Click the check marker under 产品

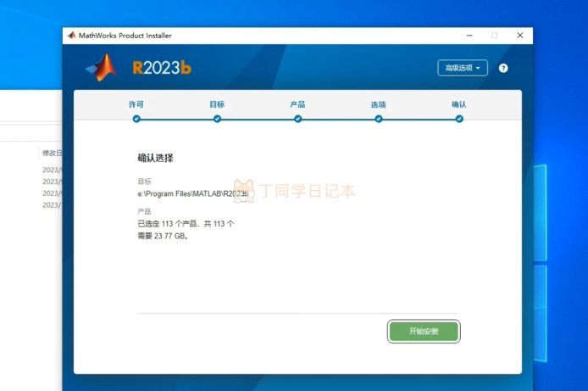297,119
